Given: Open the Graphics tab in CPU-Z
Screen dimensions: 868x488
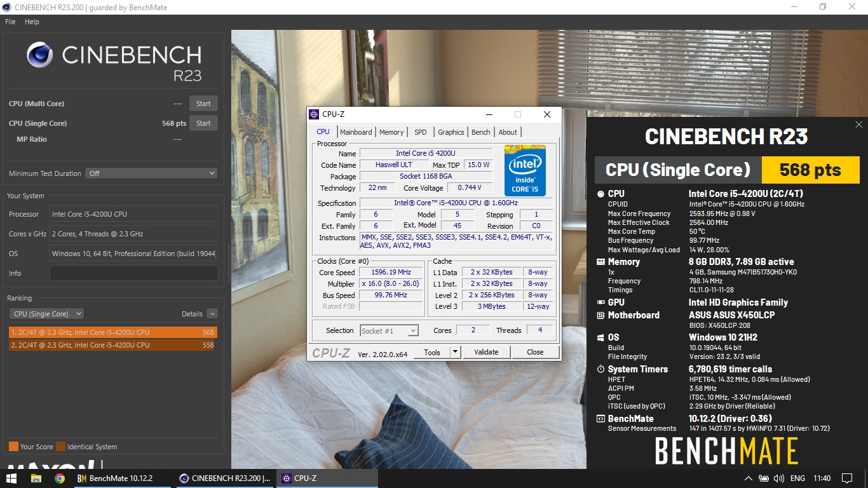Looking at the screenshot, I should click(451, 132).
